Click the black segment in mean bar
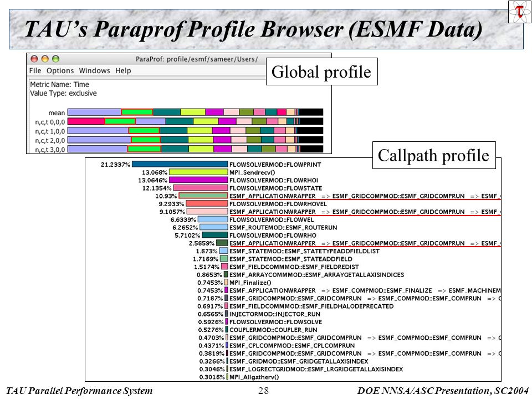The height and width of the screenshot is (399, 532). click(311, 112)
